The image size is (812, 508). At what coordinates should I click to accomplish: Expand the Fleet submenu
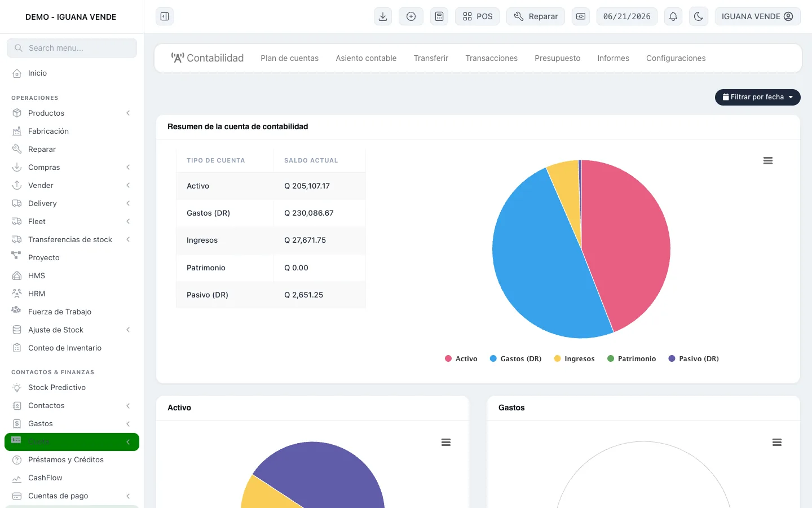coord(128,221)
